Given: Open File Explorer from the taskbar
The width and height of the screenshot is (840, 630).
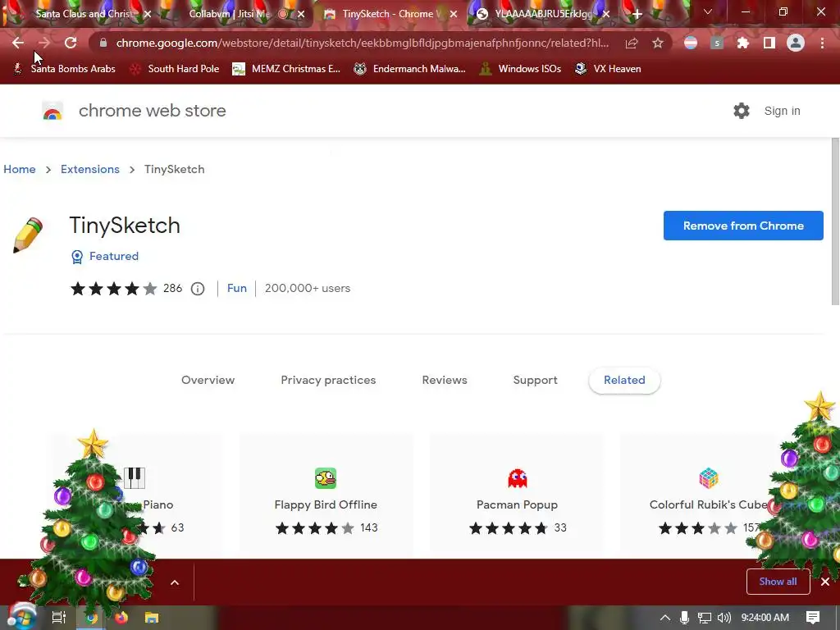Looking at the screenshot, I should click(x=152, y=618).
